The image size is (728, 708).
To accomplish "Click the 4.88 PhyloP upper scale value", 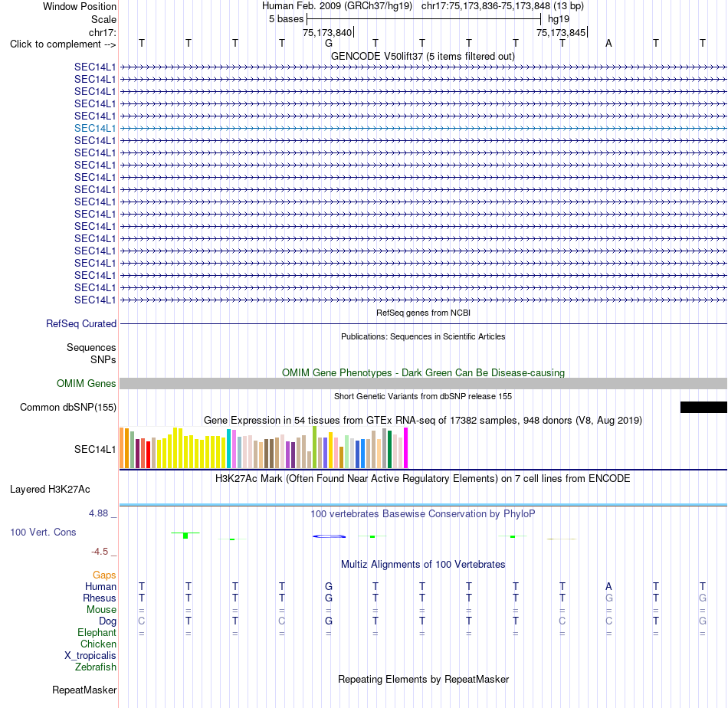I will click(98, 513).
